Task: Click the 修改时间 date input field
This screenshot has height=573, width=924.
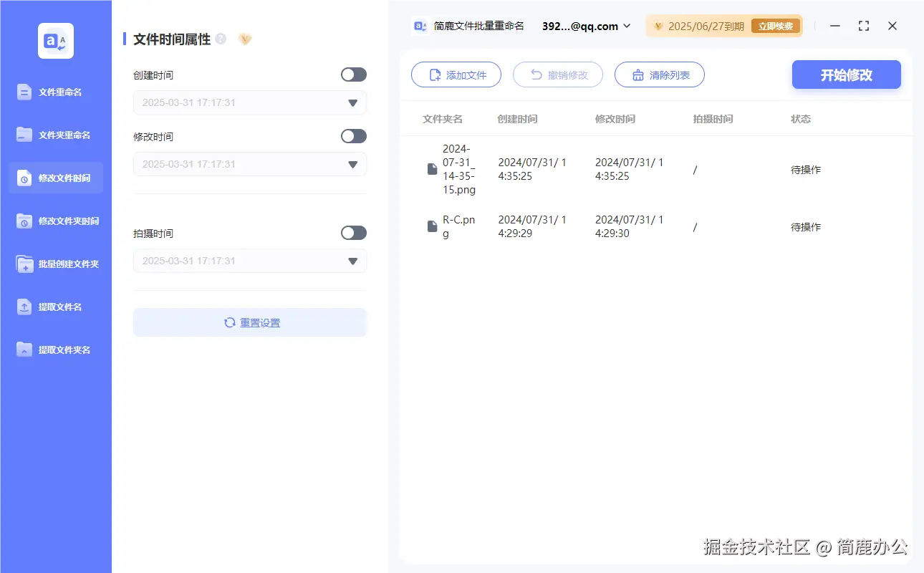Action: coord(250,164)
